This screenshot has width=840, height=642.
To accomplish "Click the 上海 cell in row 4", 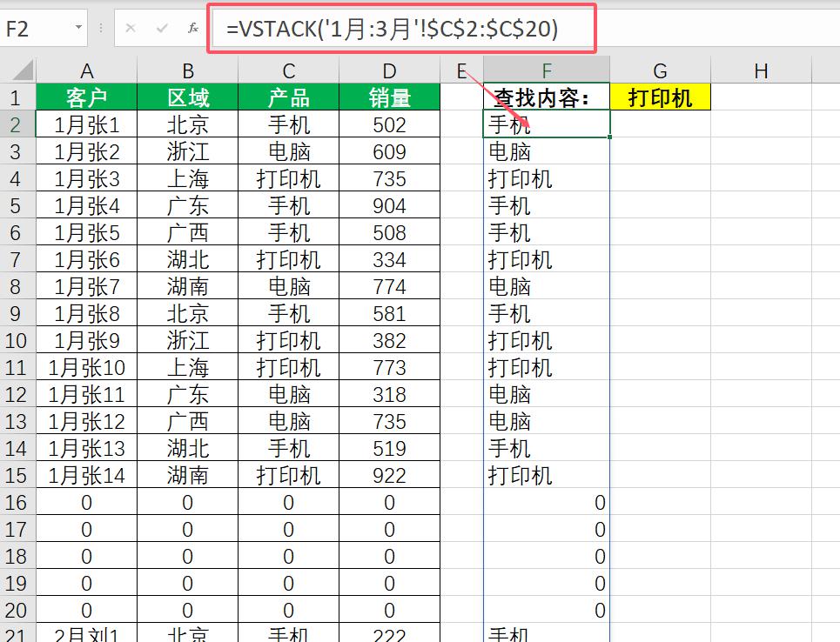I will coord(187,178).
